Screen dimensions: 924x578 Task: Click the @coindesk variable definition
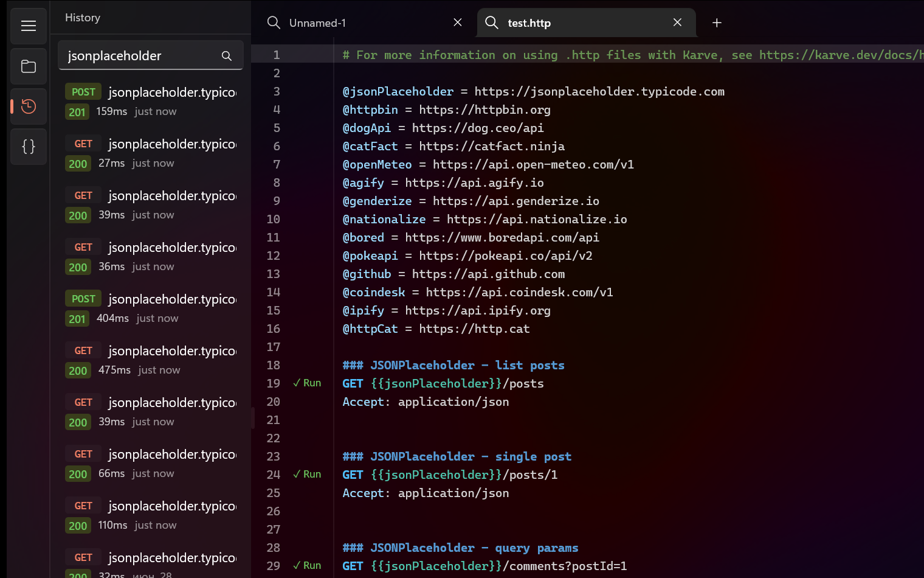click(x=374, y=292)
